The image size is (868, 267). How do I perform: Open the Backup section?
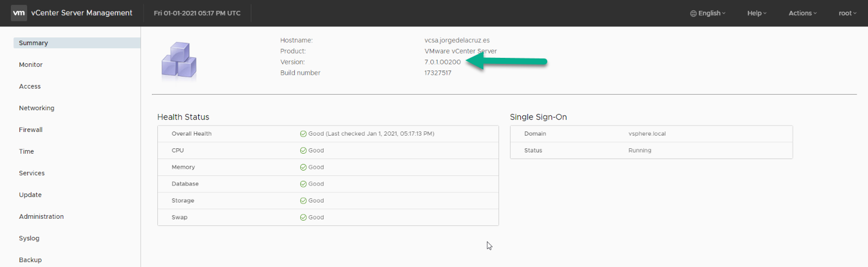(x=30, y=260)
